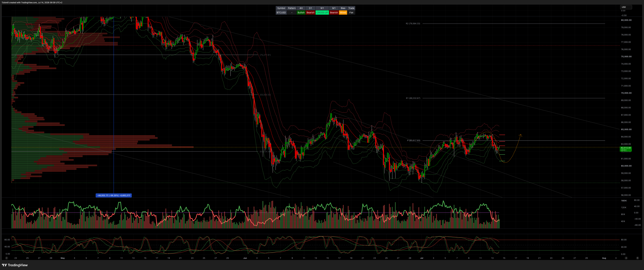Click the 160 K volume axis label
This screenshot has width=644, height=270.
[624, 201]
